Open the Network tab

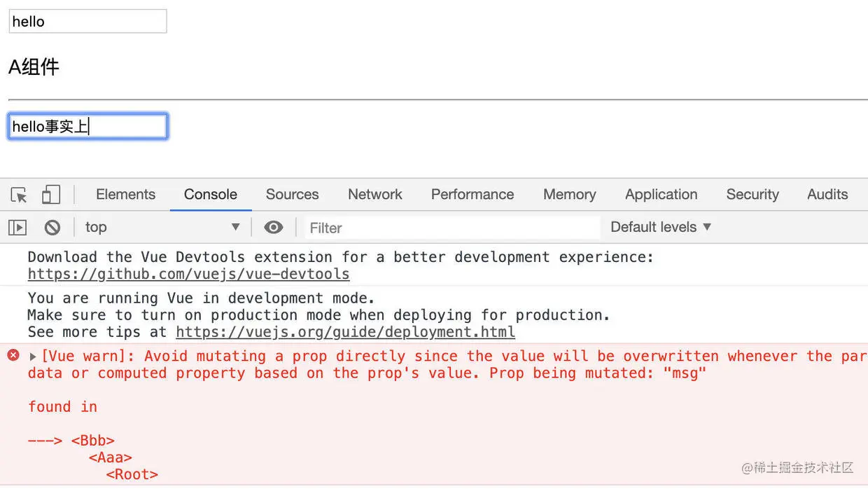[375, 195]
